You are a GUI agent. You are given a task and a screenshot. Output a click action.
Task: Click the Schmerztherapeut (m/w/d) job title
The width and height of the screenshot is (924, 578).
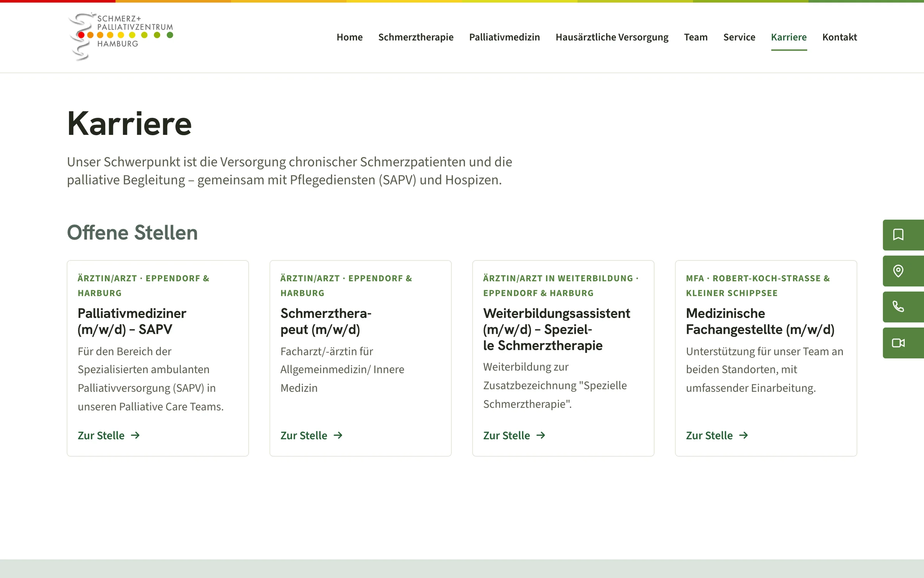pyautogui.click(x=326, y=321)
